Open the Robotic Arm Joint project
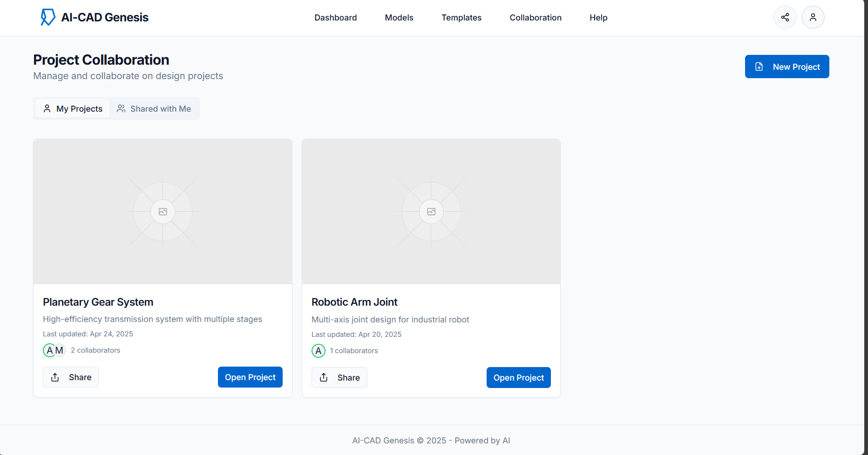868x455 pixels. pyautogui.click(x=518, y=377)
